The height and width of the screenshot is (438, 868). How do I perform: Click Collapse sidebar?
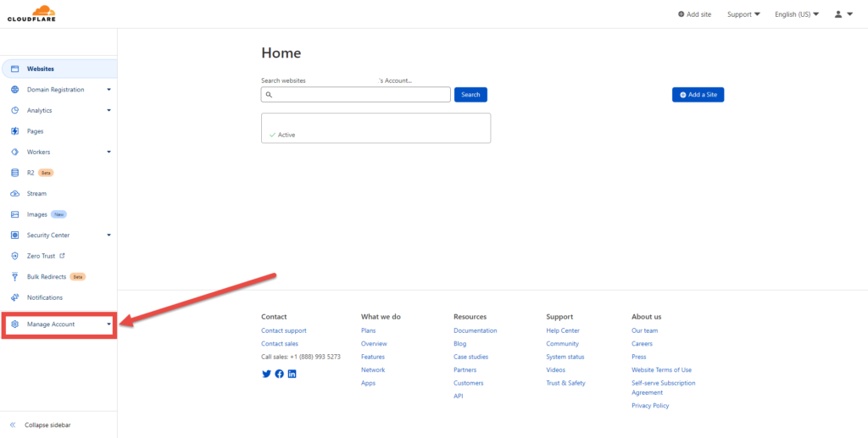tap(47, 425)
